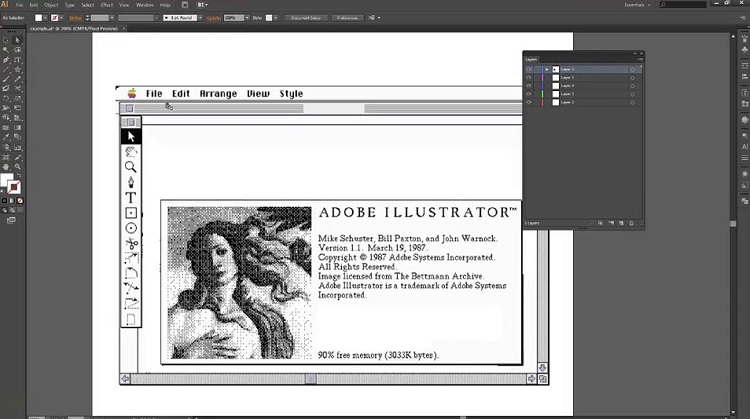Open the Essentials workspace switcher
This screenshot has width=750, height=419.
pos(637,5)
